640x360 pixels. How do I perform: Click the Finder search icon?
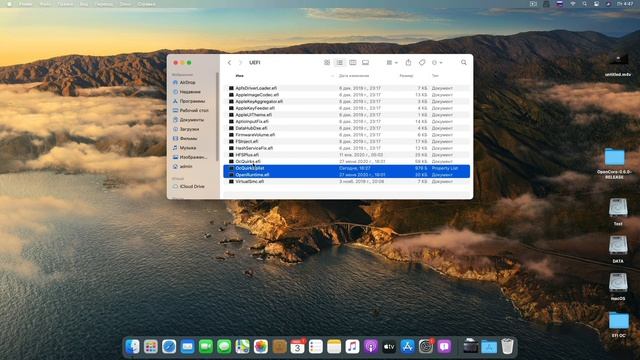click(x=464, y=62)
